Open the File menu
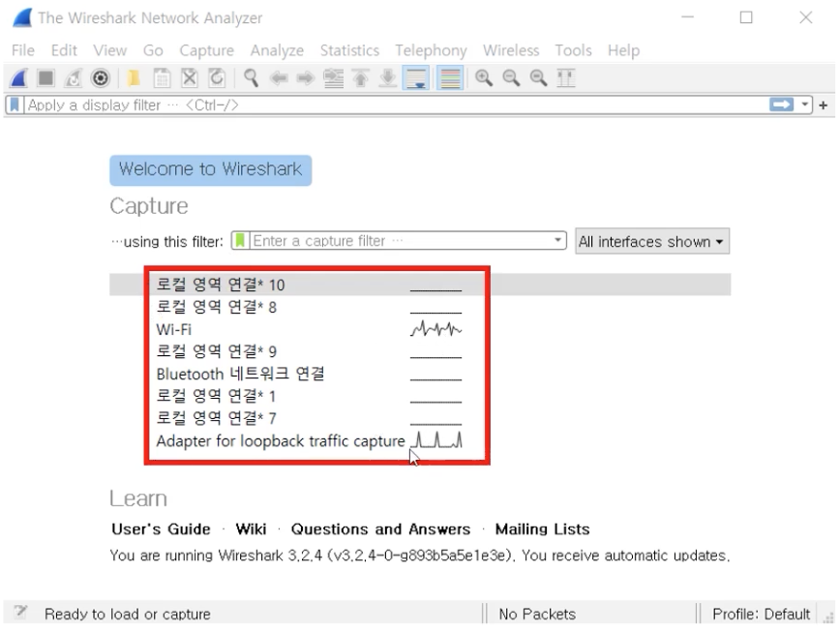Viewport: 840px width, 633px height. click(23, 50)
